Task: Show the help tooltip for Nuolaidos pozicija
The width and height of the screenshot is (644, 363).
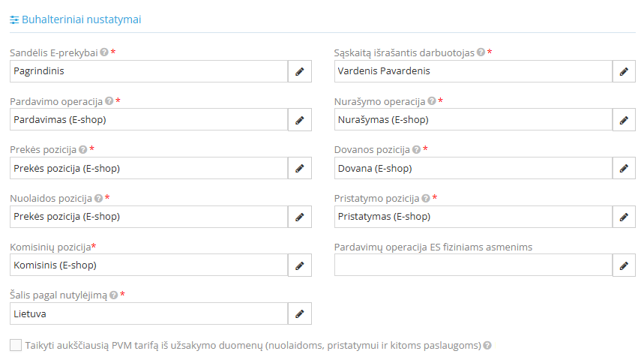Action: click(x=98, y=199)
